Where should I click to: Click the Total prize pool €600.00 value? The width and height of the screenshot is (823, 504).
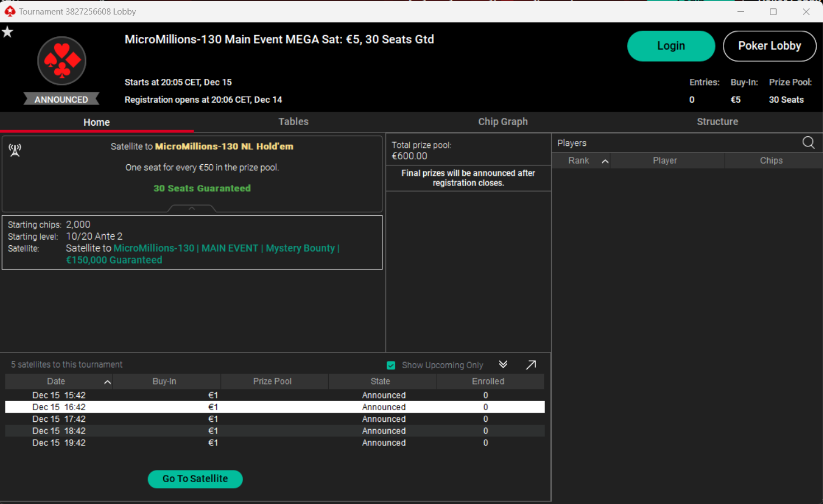pos(410,156)
